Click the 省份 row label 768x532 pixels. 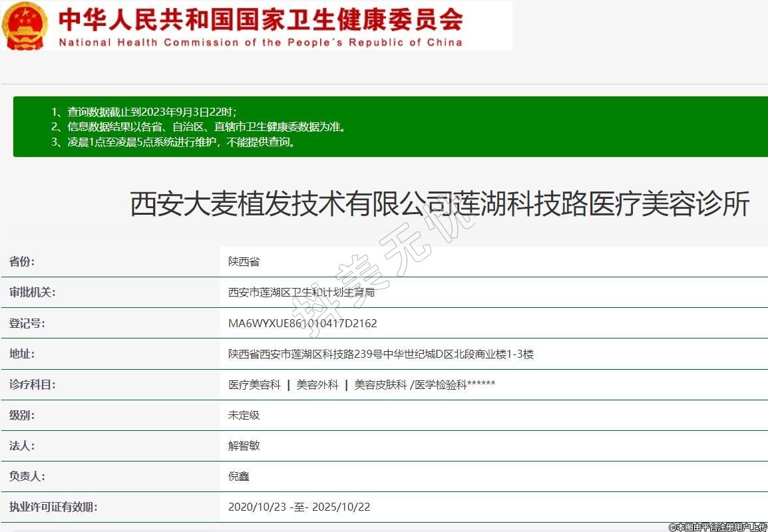click(22, 261)
